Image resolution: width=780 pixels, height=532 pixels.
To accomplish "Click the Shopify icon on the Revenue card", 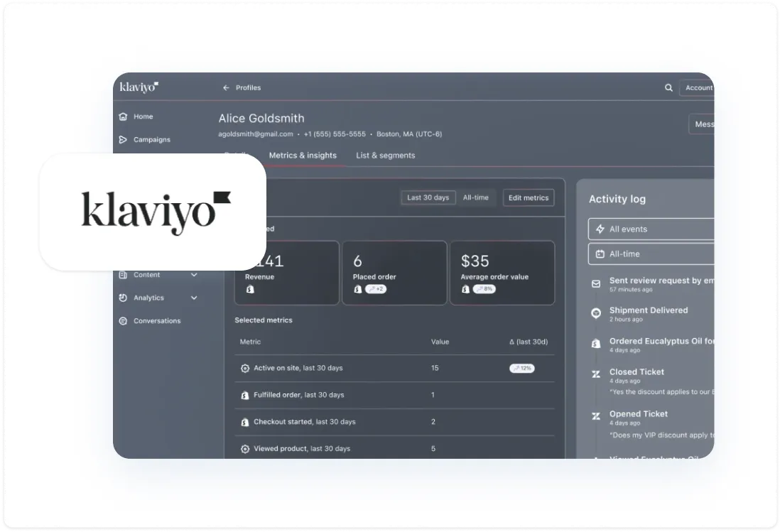I will [x=250, y=289].
